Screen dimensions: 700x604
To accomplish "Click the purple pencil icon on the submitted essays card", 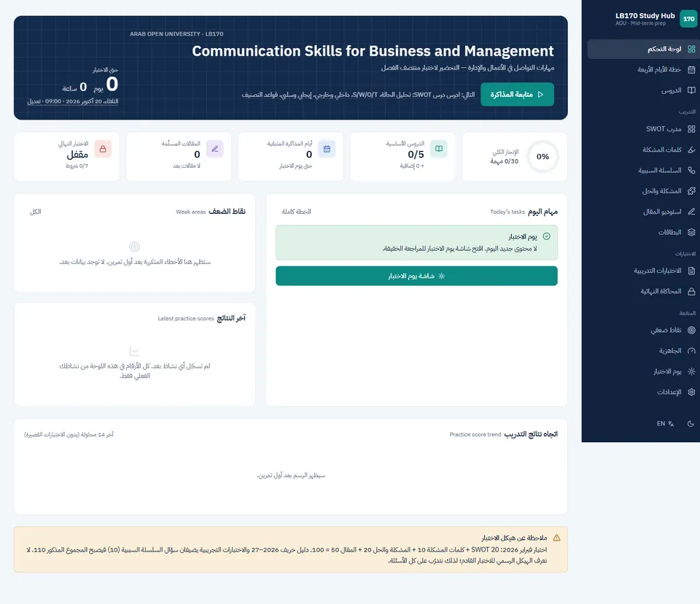I will click(214, 149).
